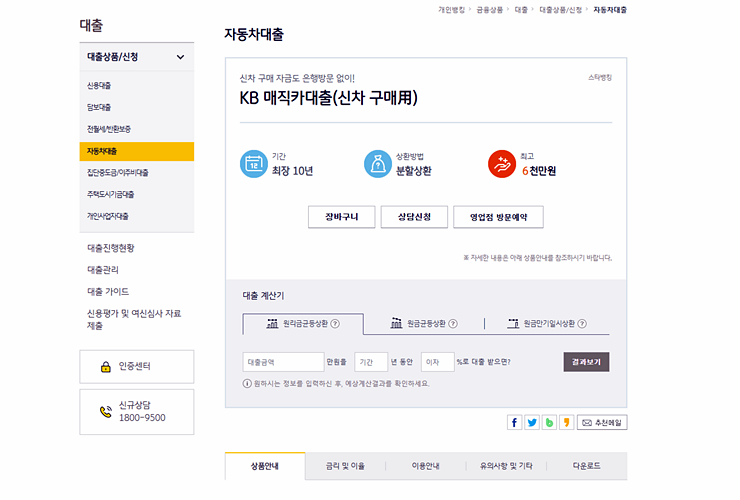This screenshot has width=740, height=500.
Task: Focus the 이자 rate input field
Action: click(437, 362)
